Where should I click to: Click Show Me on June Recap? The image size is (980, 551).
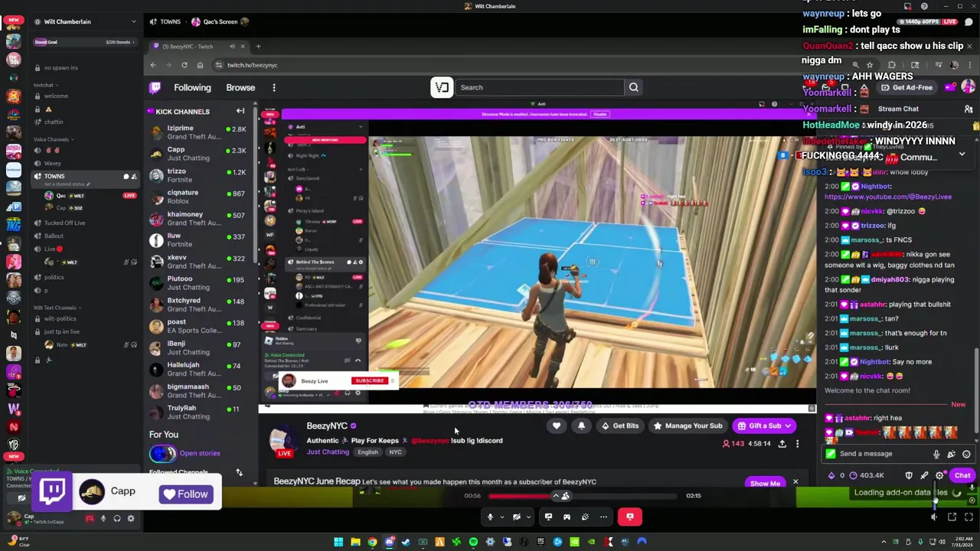765,484
